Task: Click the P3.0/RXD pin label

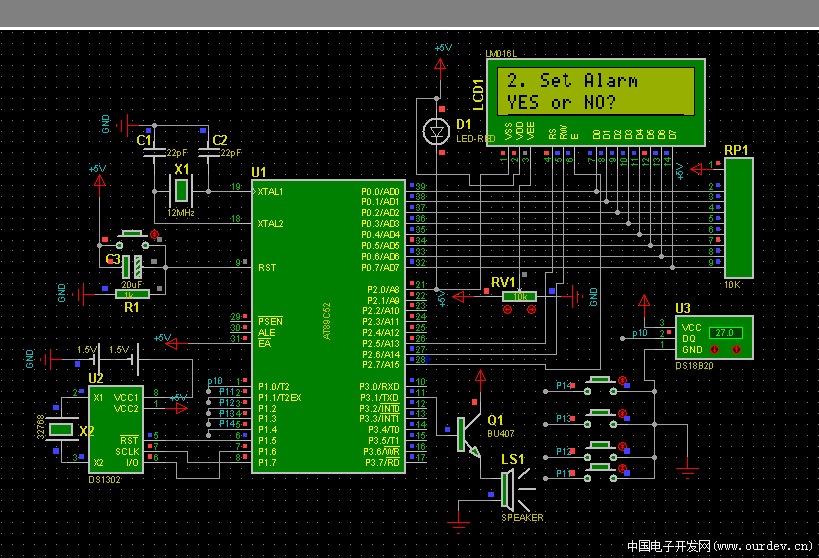Action: click(x=380, y=387)
